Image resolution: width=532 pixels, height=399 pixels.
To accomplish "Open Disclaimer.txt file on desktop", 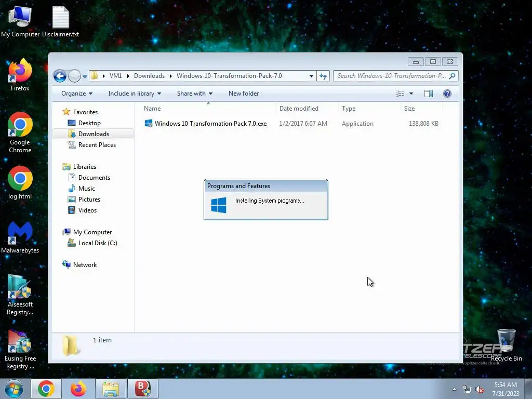I will (60, 22).
